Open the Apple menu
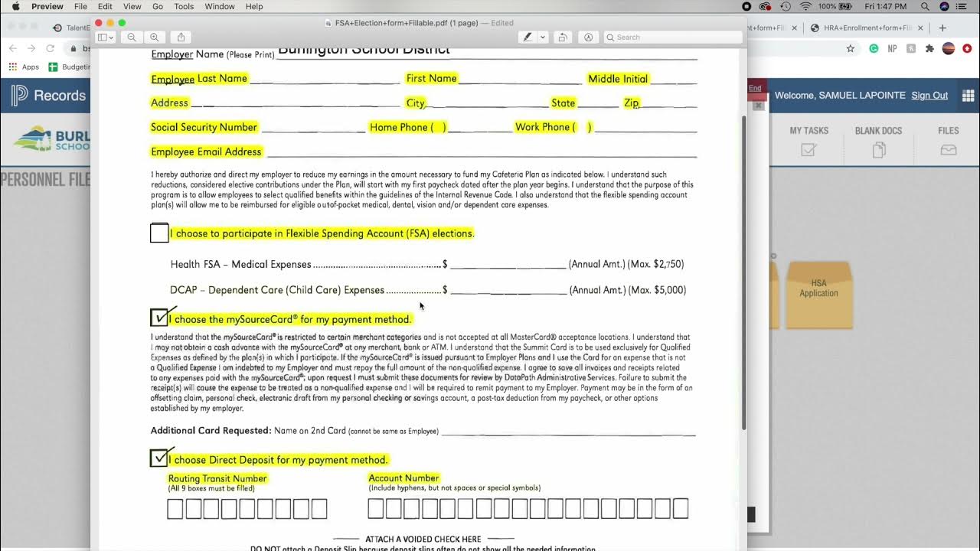980x551 pixels. (15, 6)
